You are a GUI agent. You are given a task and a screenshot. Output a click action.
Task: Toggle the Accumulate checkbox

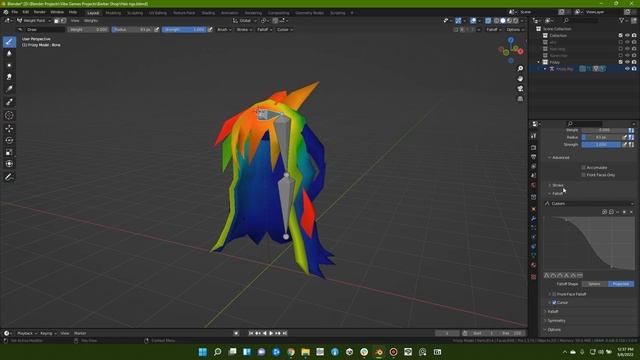coord(583,168)
